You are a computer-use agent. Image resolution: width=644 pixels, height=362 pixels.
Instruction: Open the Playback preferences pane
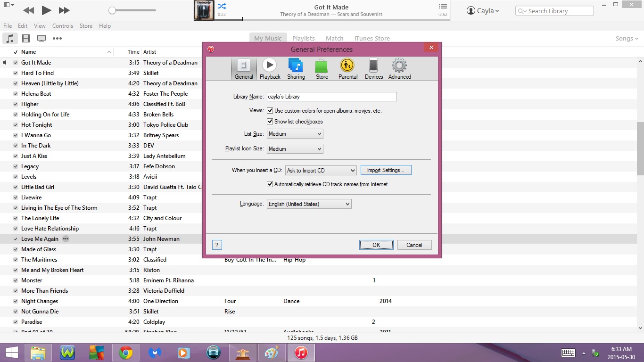click(270, 69)
